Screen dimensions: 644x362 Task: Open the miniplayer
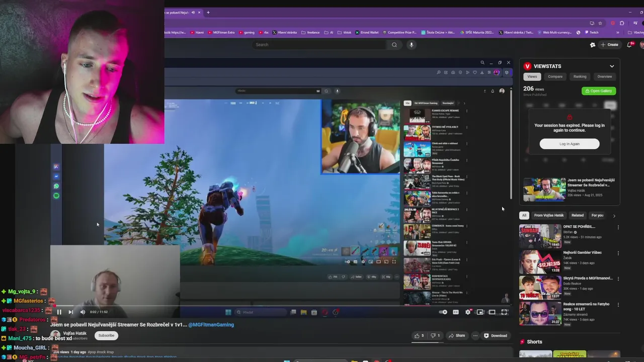point(480,312)
